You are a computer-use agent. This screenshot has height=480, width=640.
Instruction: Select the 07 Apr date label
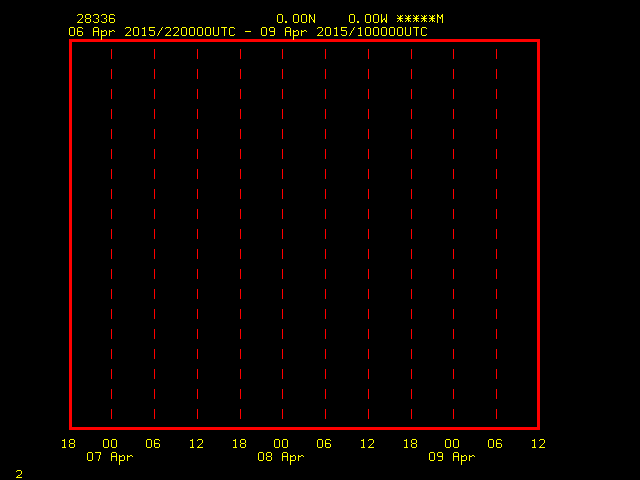(110, 457)
